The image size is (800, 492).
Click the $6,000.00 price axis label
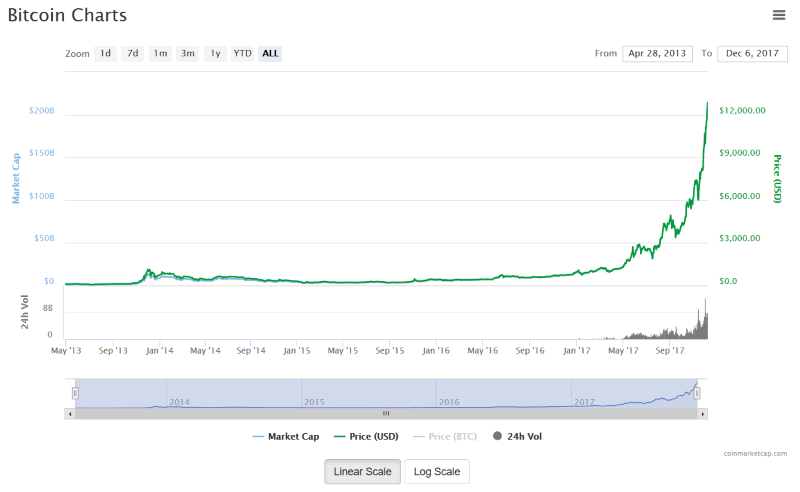[740, 196]
